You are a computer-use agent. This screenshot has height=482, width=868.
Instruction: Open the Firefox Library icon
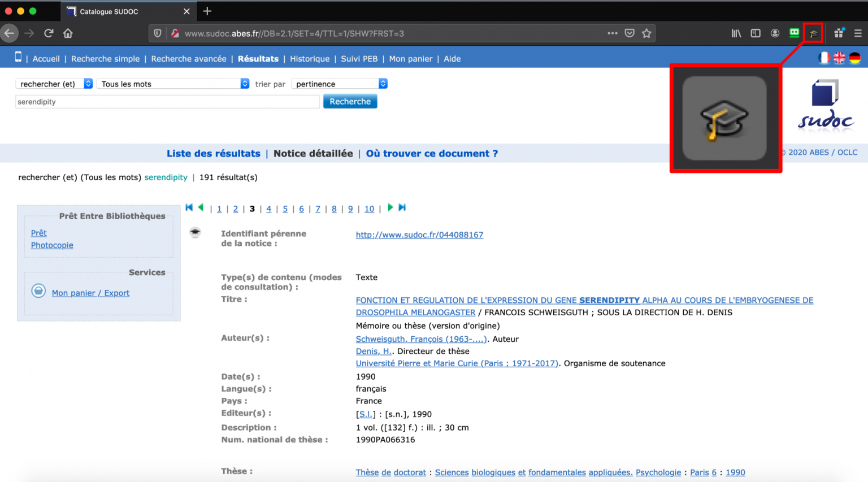(x=736, y=33)
